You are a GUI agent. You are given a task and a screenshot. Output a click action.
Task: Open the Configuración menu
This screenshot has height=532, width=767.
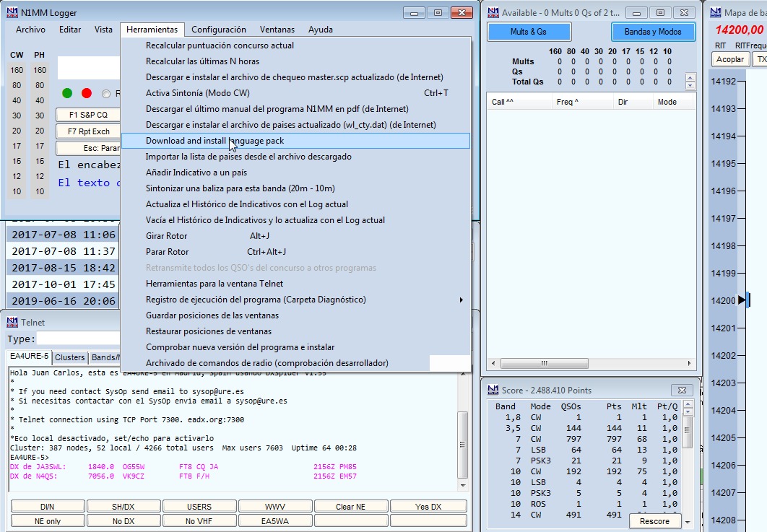coord(219,30)
